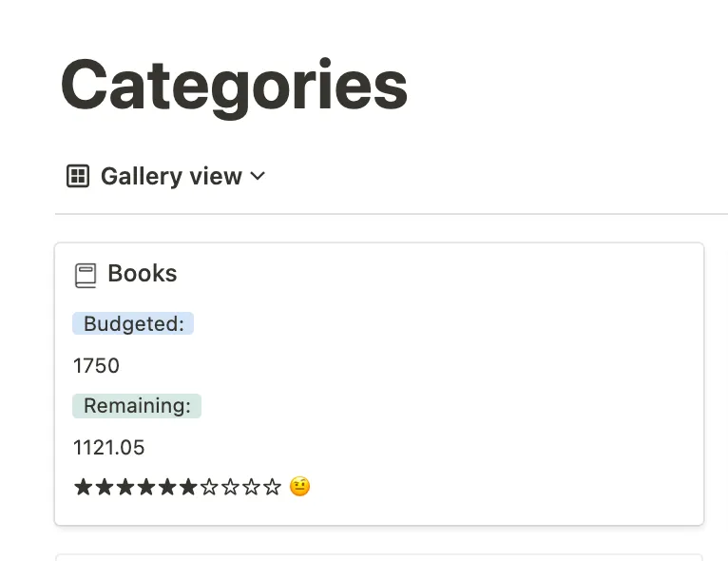Image resolution: width=728 pixels, height=561 pixels.
Task: Expand the Gallery view chevron dropdown
Action: (258, 176)
